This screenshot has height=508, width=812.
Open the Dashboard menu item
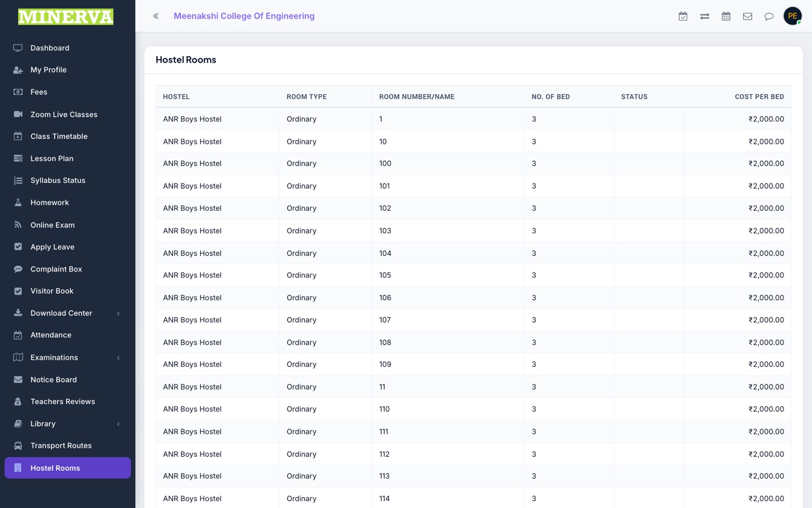click(x=67, y=48)
